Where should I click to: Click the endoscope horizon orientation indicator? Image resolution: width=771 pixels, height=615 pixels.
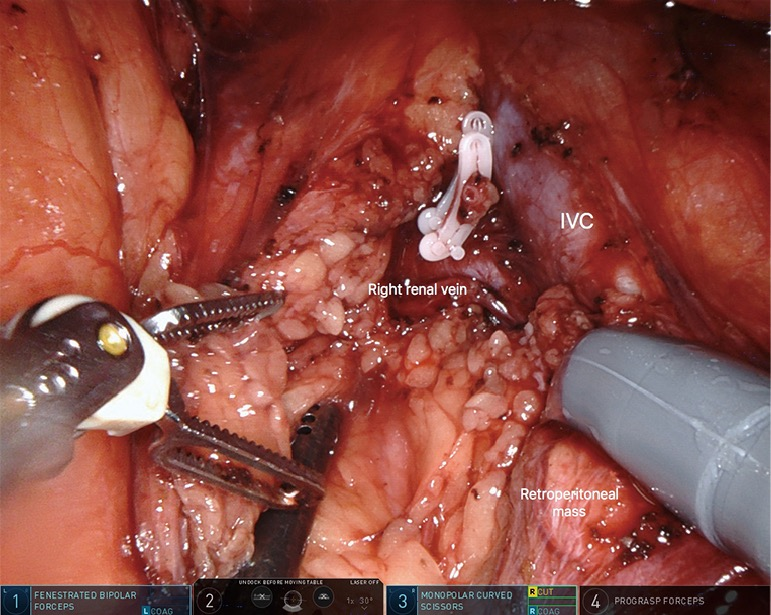(292, 601)
